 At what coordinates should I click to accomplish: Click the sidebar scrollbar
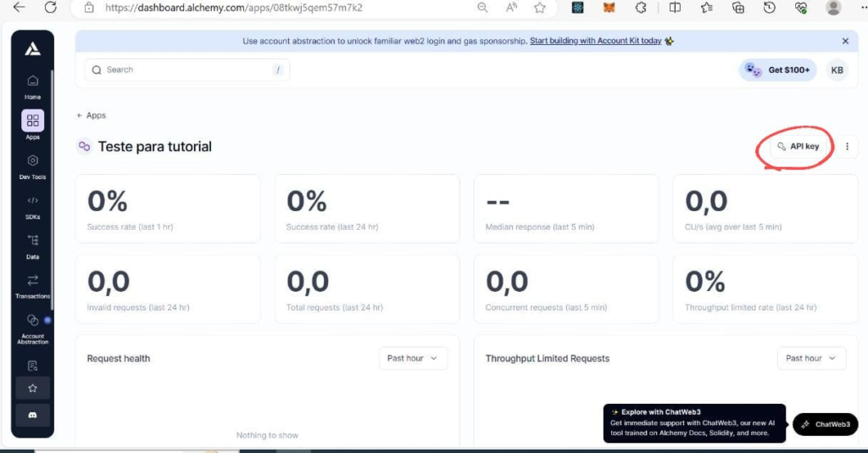(x=52, y=190)
